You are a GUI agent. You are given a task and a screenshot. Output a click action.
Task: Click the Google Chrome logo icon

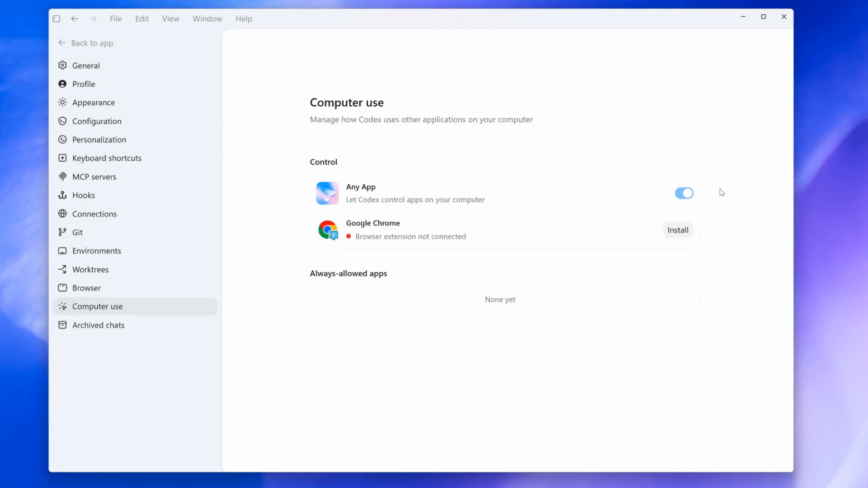click(328, 230)
